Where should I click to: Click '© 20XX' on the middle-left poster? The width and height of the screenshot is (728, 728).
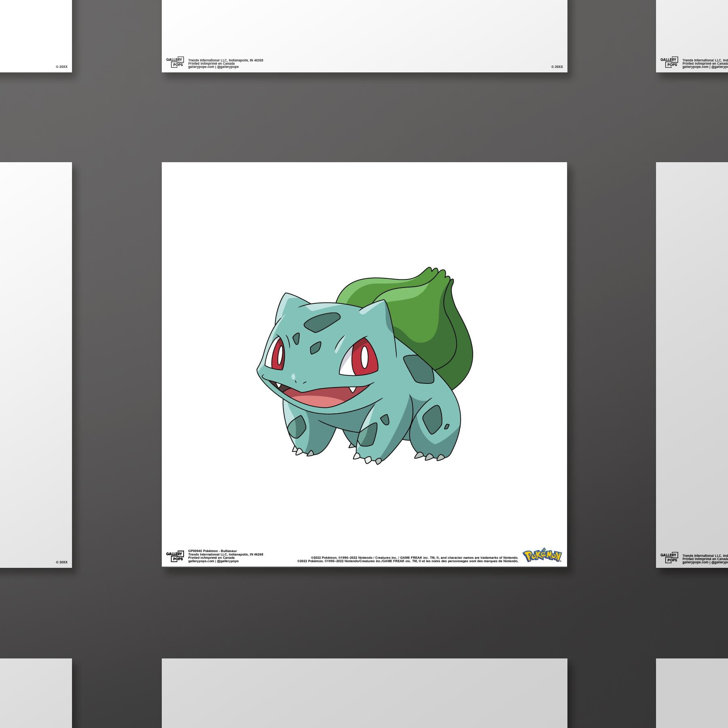click(x=61, y=562)
